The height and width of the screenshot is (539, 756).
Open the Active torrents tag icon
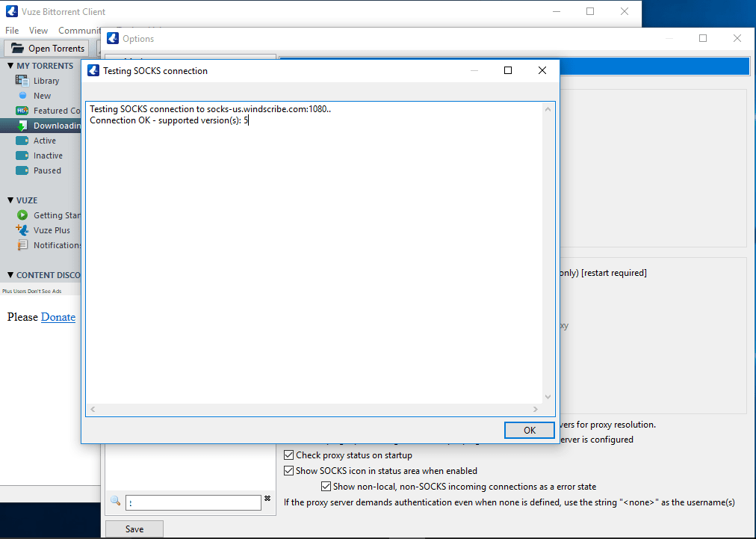[22, 141]
